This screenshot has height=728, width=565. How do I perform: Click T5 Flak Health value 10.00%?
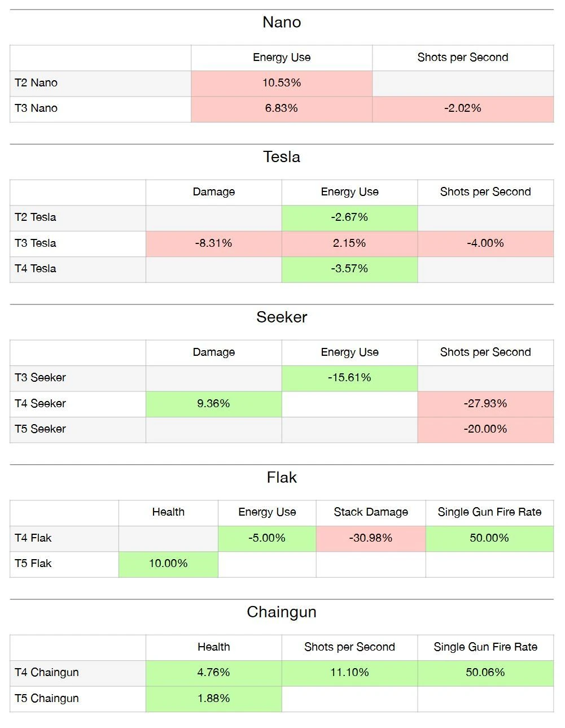(168, 563)
